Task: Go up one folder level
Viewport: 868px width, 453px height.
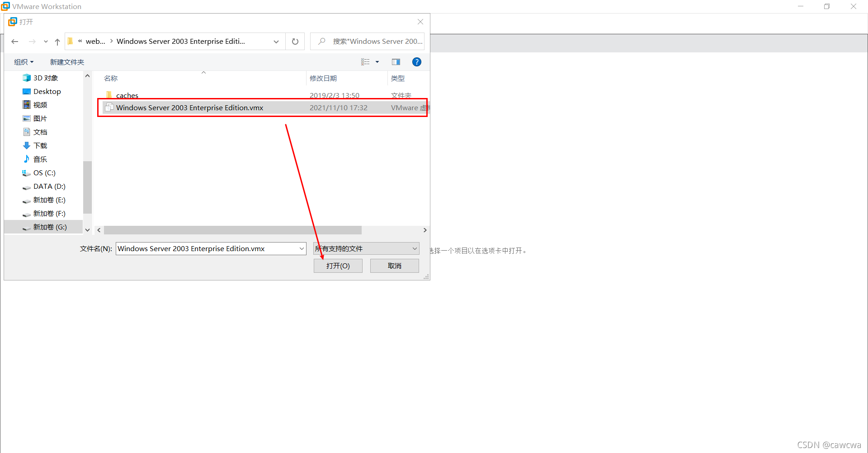Action: 57,42
